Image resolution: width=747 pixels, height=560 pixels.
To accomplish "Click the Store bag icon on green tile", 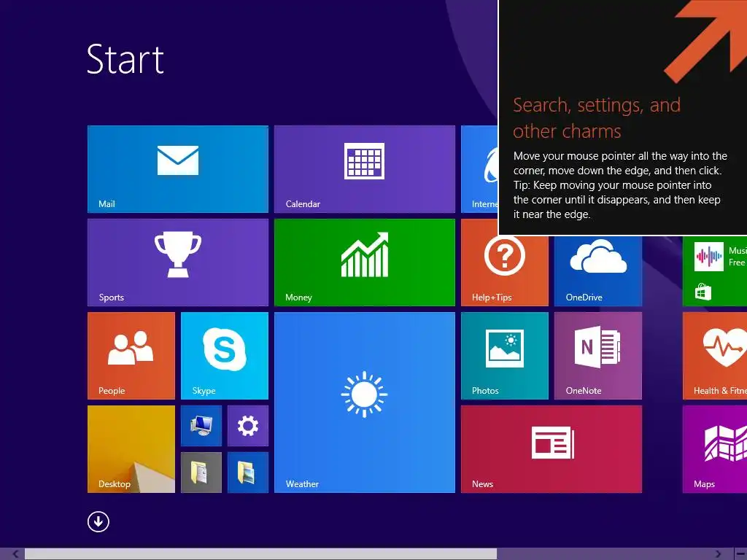I will point(703,292).
